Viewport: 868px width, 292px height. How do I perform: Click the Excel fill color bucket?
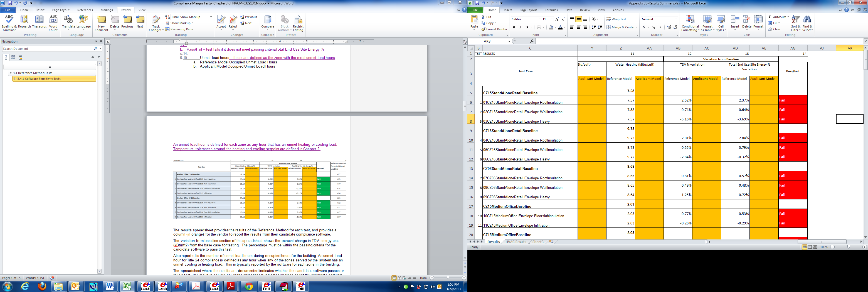551,27
